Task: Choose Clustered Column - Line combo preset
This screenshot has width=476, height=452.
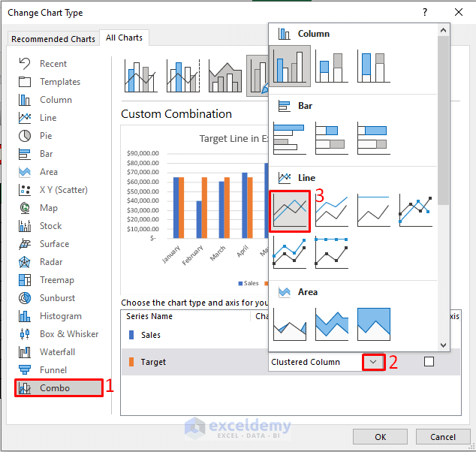Action: coord(141,76)
